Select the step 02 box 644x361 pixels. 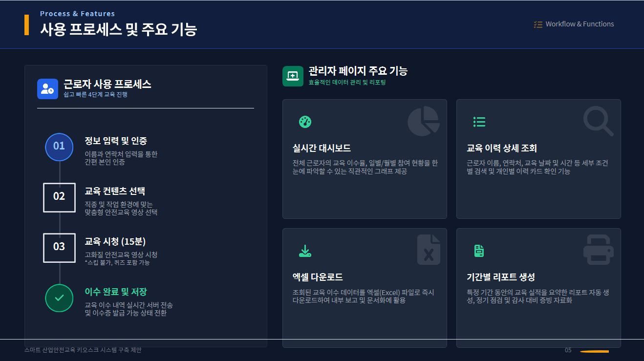pyautogui.click(x=59, y=197)
